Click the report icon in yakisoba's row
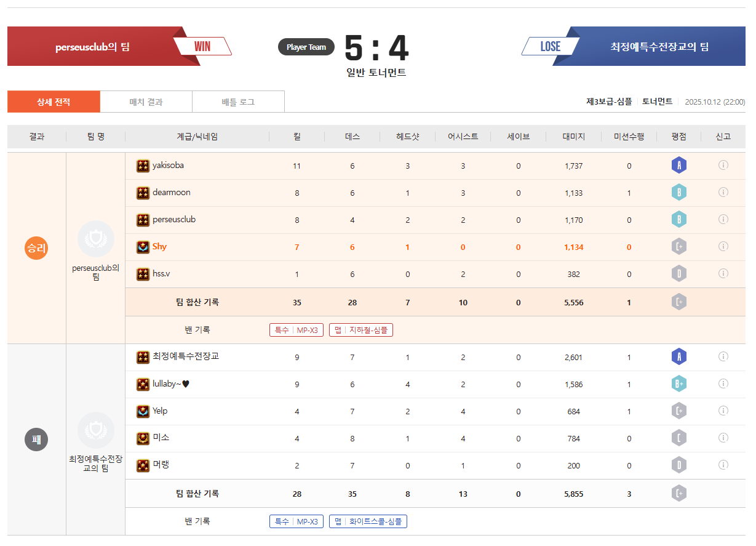 tap(723, 165)
